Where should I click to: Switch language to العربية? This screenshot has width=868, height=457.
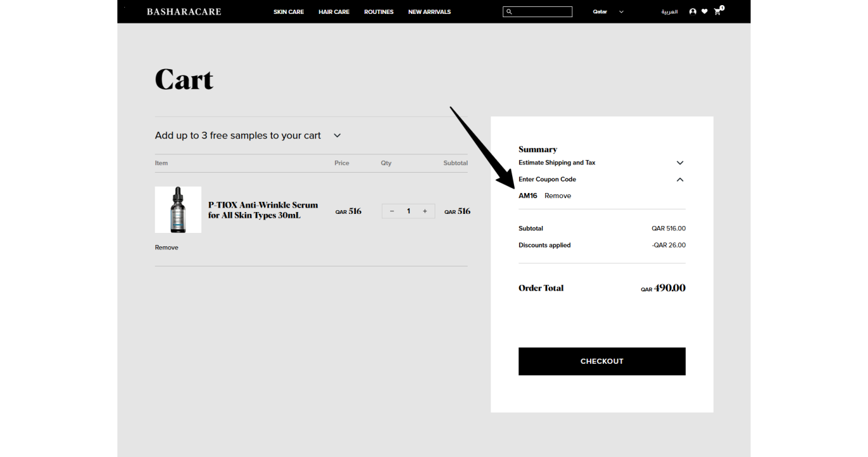click(669, 11)
